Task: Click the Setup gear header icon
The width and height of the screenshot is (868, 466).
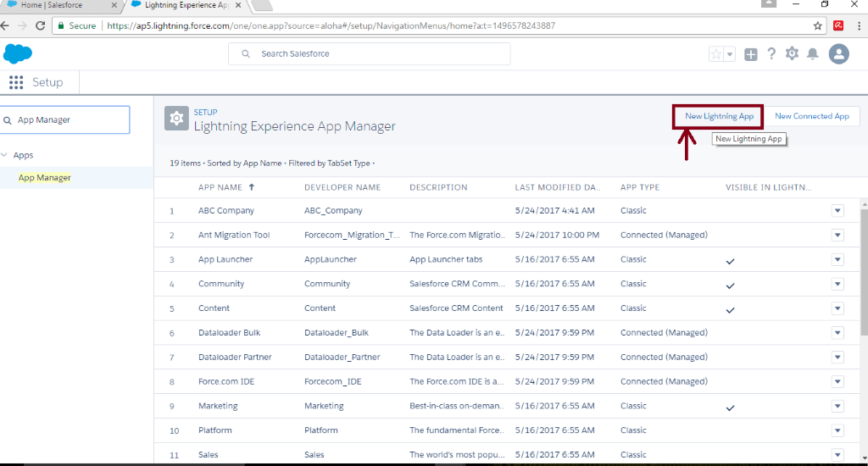Action: 176,119
